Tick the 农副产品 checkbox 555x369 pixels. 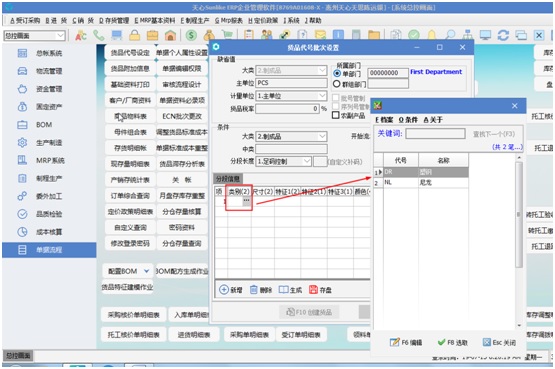click(336, 115)
